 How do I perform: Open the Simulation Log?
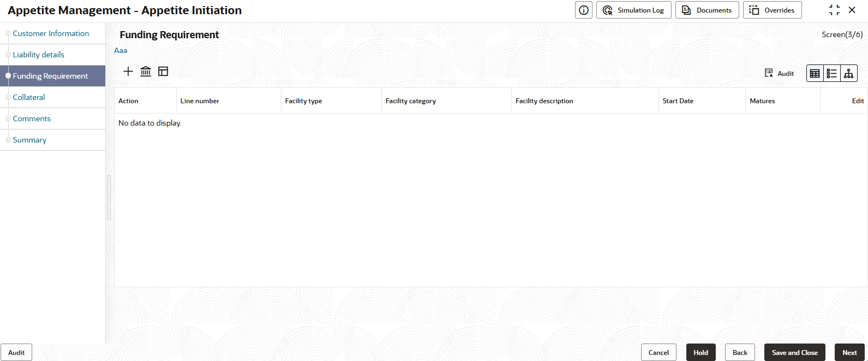point(634,10)
